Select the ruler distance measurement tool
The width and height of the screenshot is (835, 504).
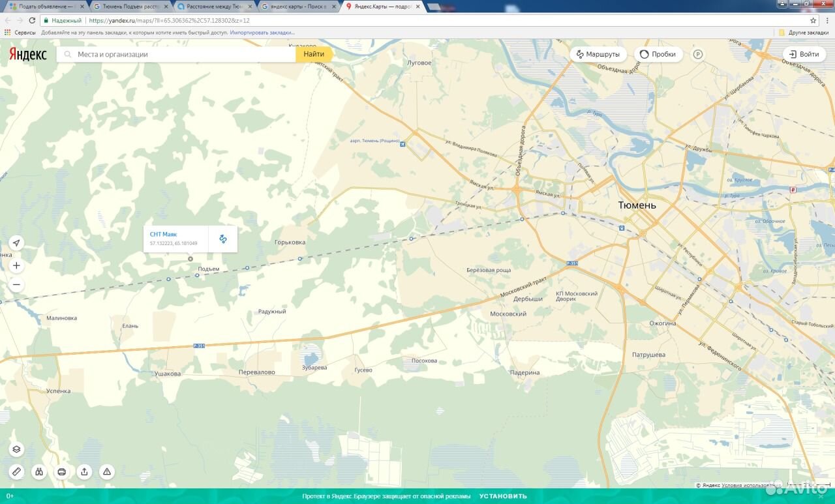[17, 471]
